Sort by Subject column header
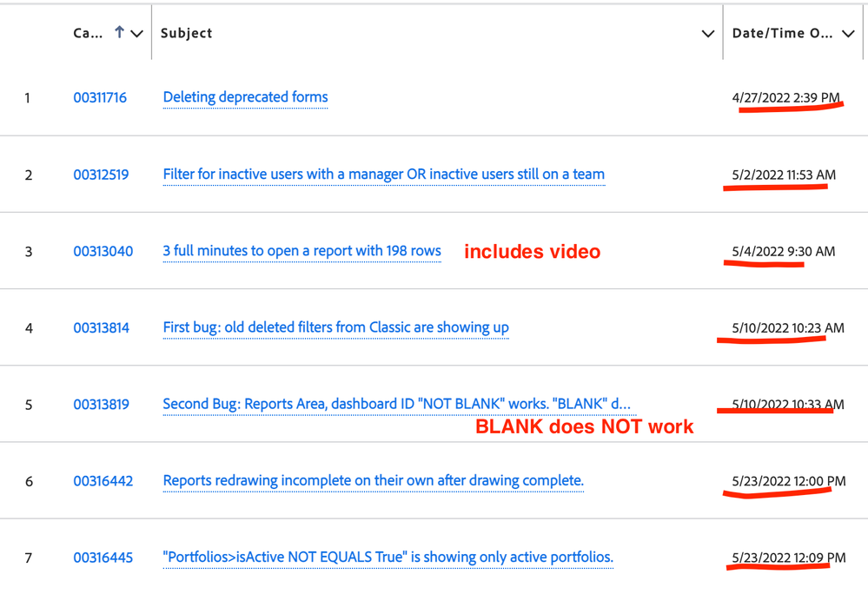Viewport: 868px width, 594px height. [x=187, y=33]
